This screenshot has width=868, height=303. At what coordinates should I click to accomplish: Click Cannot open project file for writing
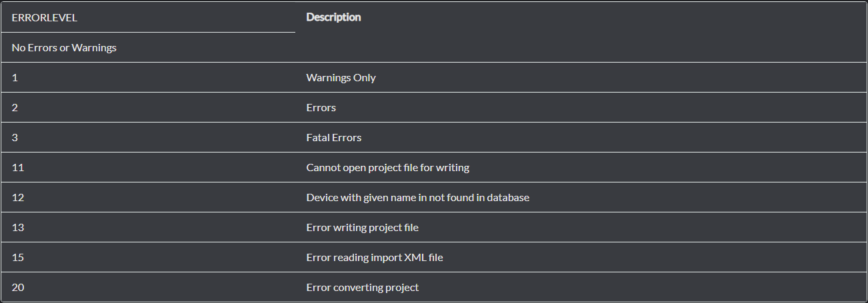[x=387, y=168]
